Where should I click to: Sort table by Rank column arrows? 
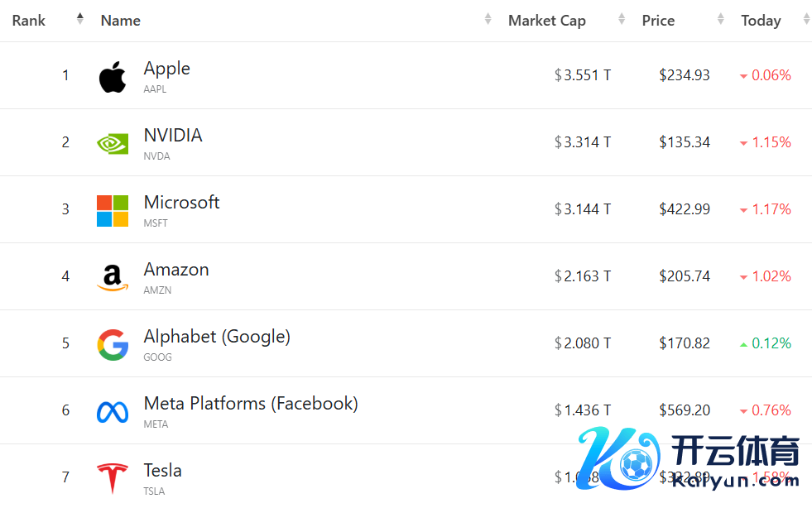(79, 19)
